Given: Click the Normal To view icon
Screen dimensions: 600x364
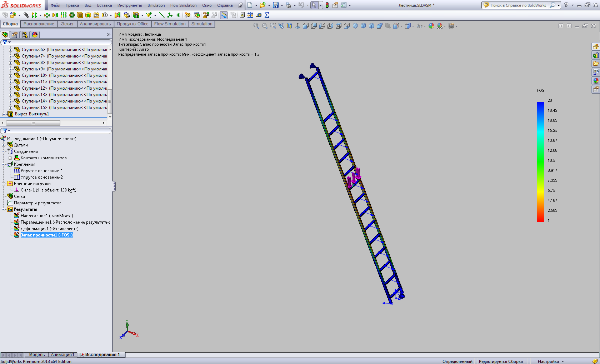Looking at the screenshot, I should pyautogui.click(x=297, y=26).
